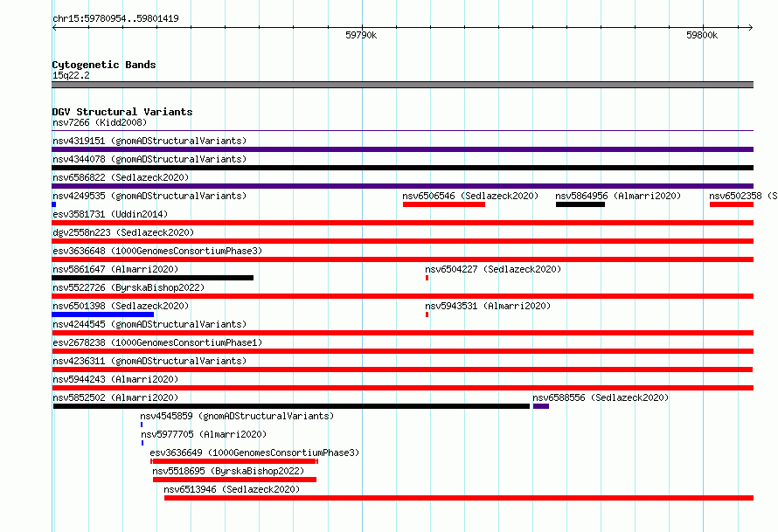The height and width of the screenshot is (532, 778).
Task: Select the black nsv4344078 variant bar
Action: tap(403, 168)
